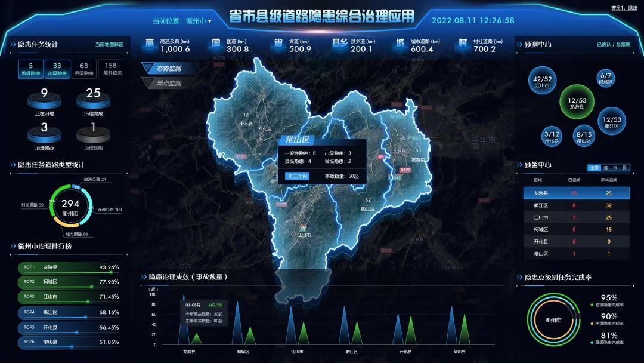Open the 当前位置 衢州市 location dropdown

pos(186,21)
